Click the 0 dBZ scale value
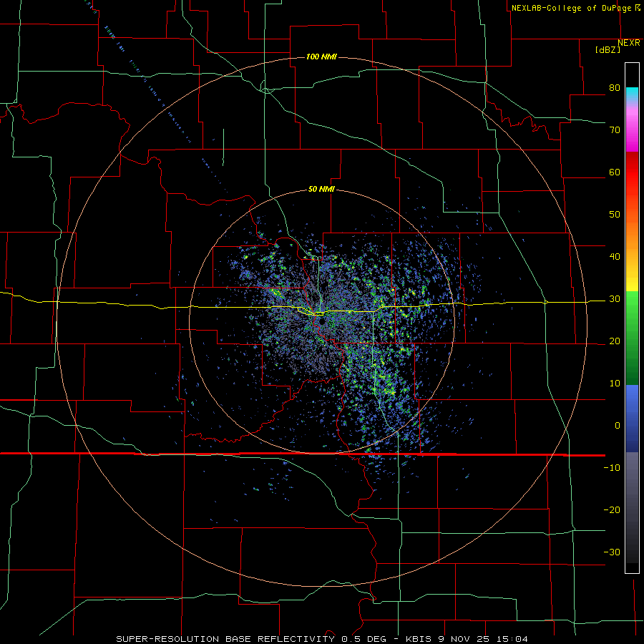 coord(618,426)
